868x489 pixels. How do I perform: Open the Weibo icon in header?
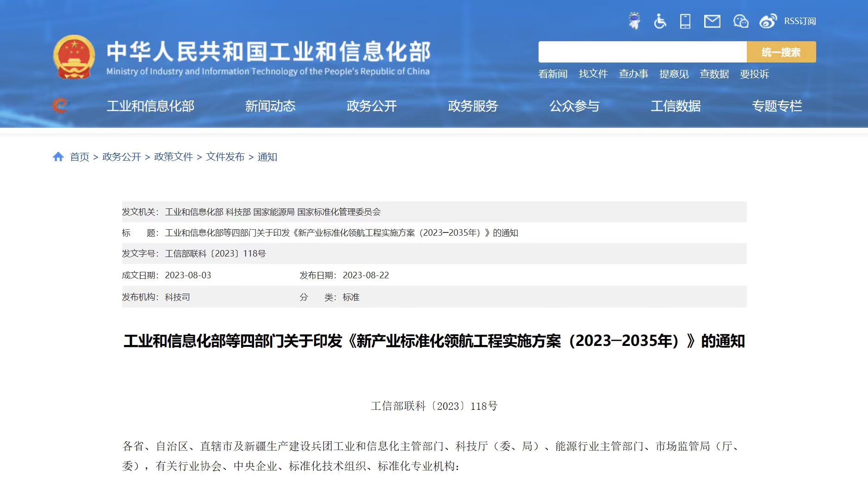pyautogui.click(x=768, y=21)
